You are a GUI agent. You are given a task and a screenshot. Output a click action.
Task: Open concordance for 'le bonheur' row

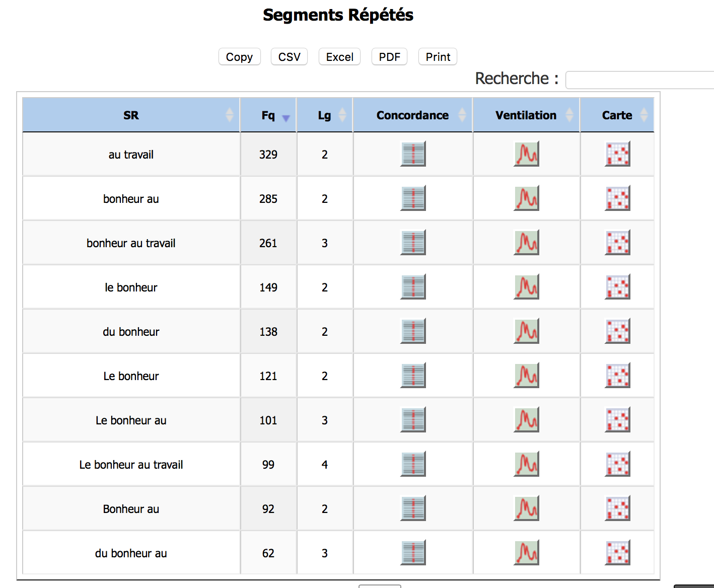click(413, 287)
